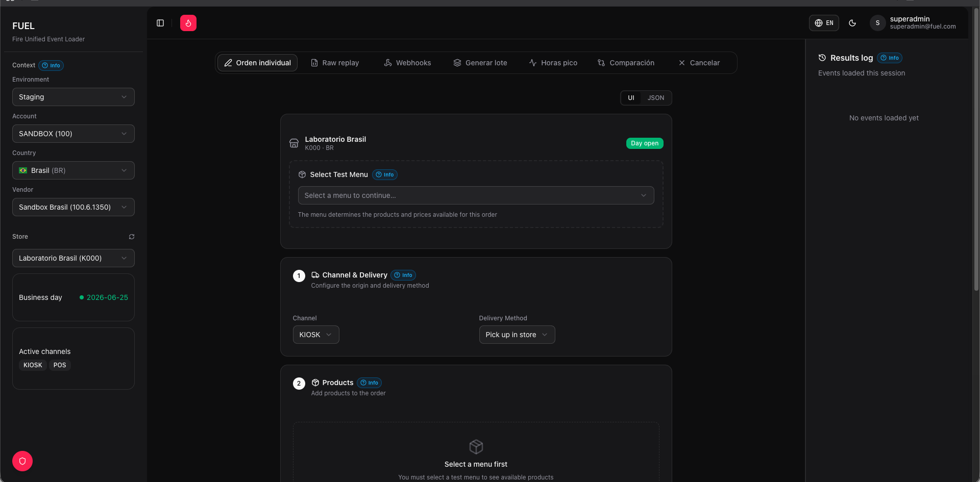Image resolution: width=980 pixels, height=482 pixels.
Task: Toggle the sidebar panel icon
Action: pyautogui.click(x=160, y=23)
